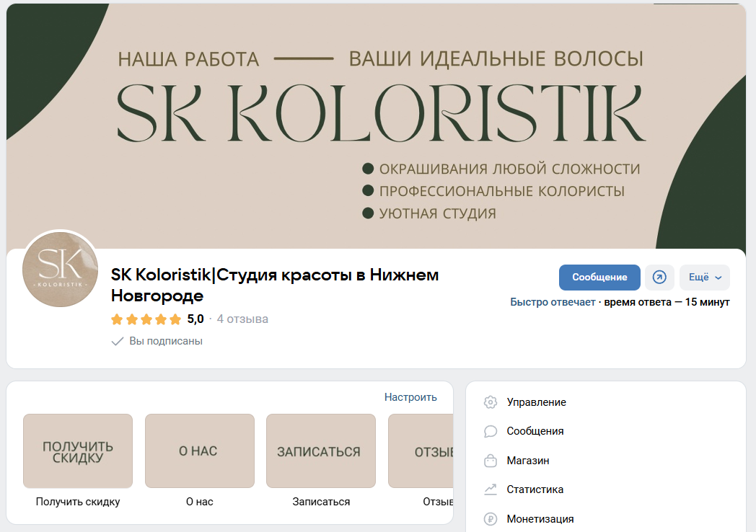Click the Сообщения speech bubble icon

[491, 431]
